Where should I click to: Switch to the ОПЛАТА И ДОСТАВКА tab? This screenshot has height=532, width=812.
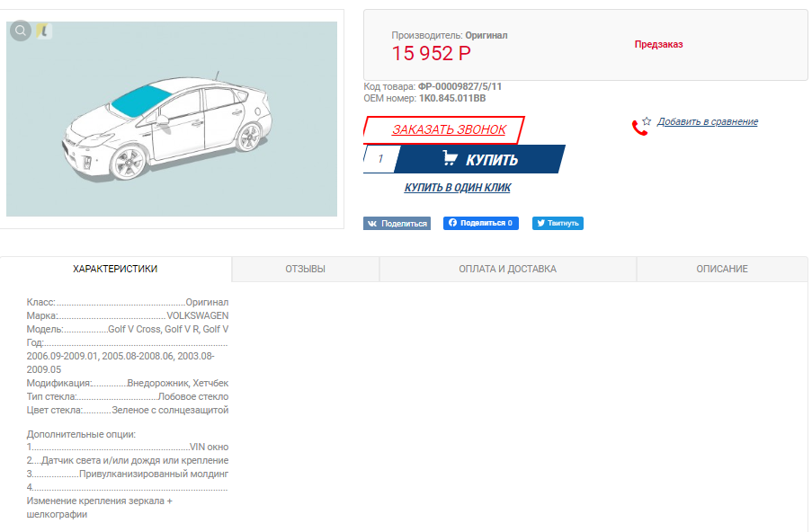pos(507,269)
